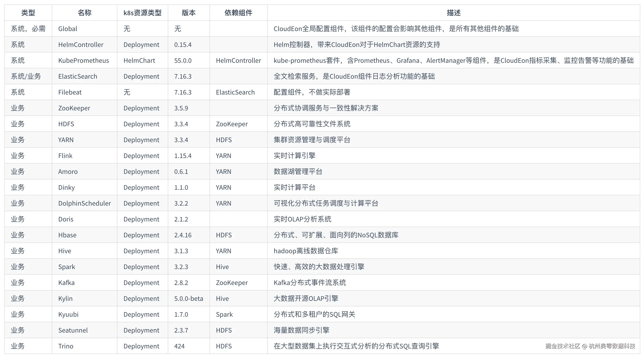Click the DolphinScheduler name cell
The width and height of the screenshot is (644, 358).
point(84,203)
